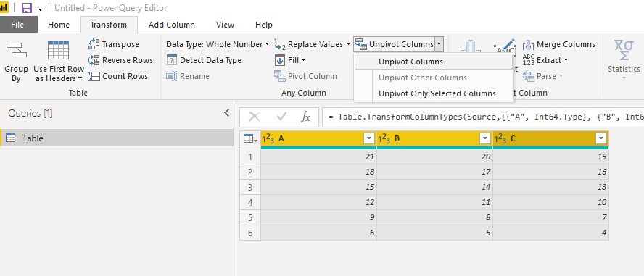
Task: Open Data Type: Whole Number dropdown
Action: click(218, 44)
